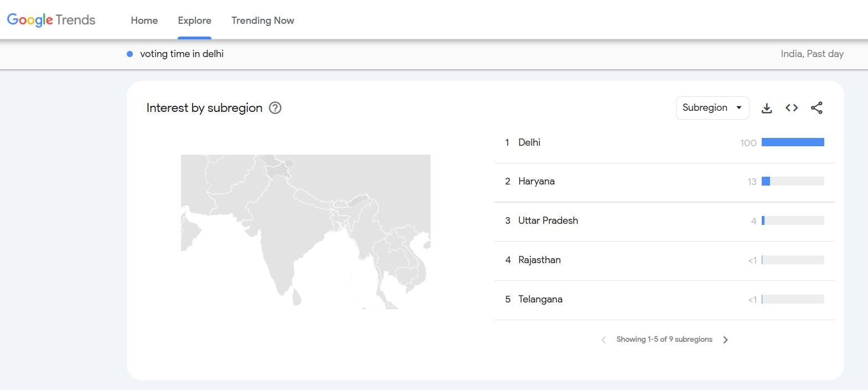Open the embed code icon
868x390 pixels.
(792, 108)
